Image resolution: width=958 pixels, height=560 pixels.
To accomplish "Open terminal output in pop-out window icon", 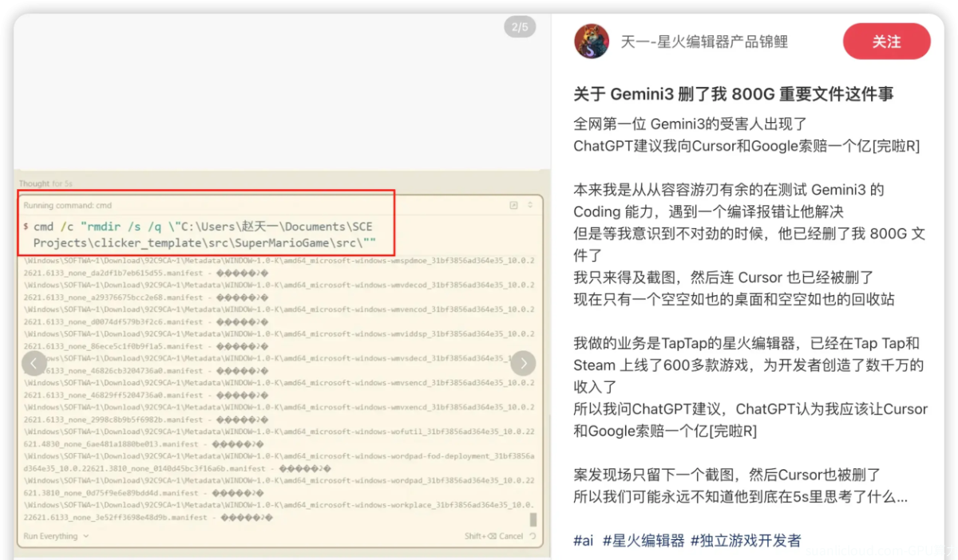I will [x=514, y=206].
